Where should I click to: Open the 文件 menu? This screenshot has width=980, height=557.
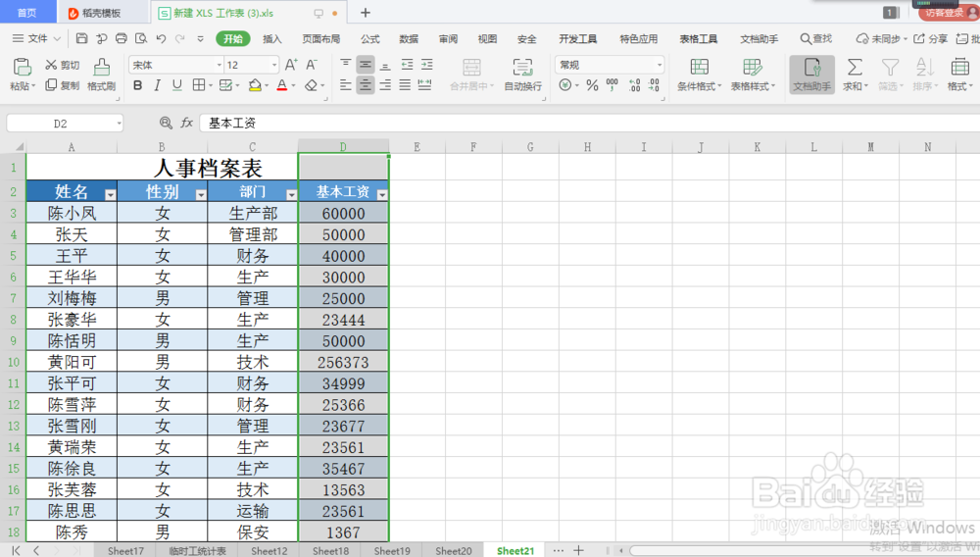tap(36, 39)
